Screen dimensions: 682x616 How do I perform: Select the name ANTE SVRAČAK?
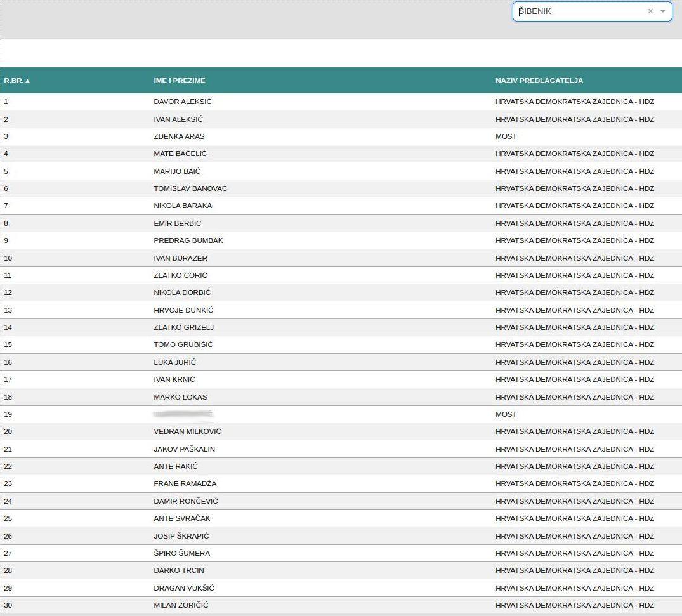pos(181,518)
